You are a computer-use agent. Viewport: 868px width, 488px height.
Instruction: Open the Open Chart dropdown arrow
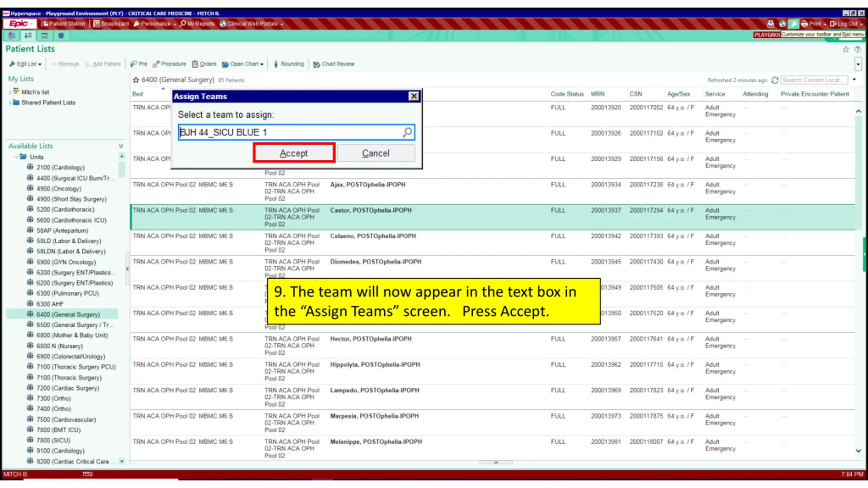coord(262,64)
